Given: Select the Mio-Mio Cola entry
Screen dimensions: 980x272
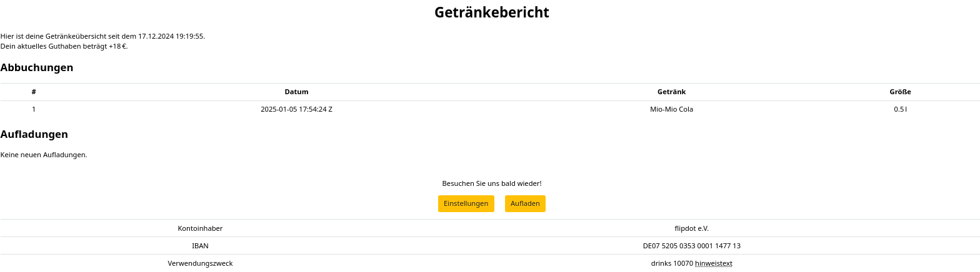Looking at the screenshot, I should (671, 109).
